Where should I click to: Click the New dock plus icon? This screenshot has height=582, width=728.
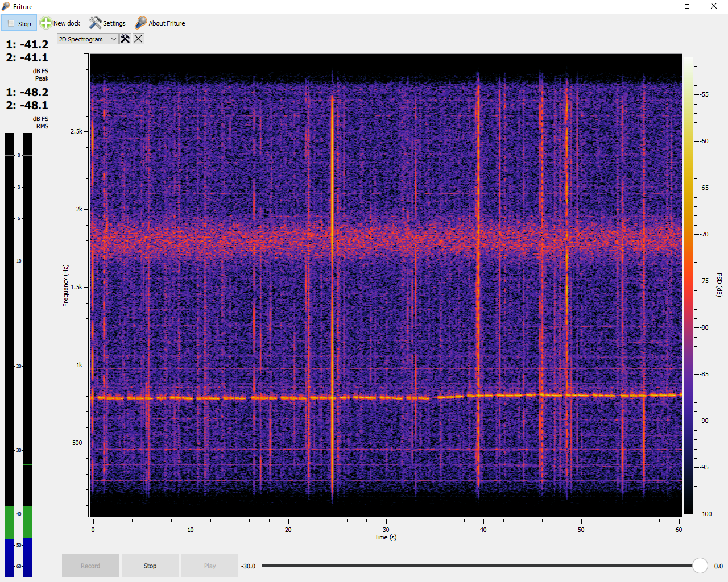point(46,23)
